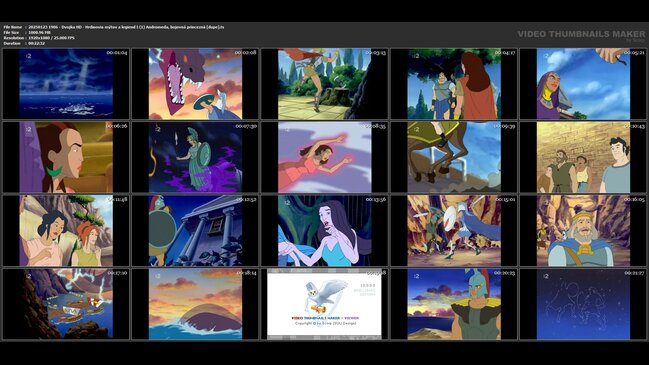
Task: Click the Video Thumbnails Maker watermark logo
Action: coord(581,35)
